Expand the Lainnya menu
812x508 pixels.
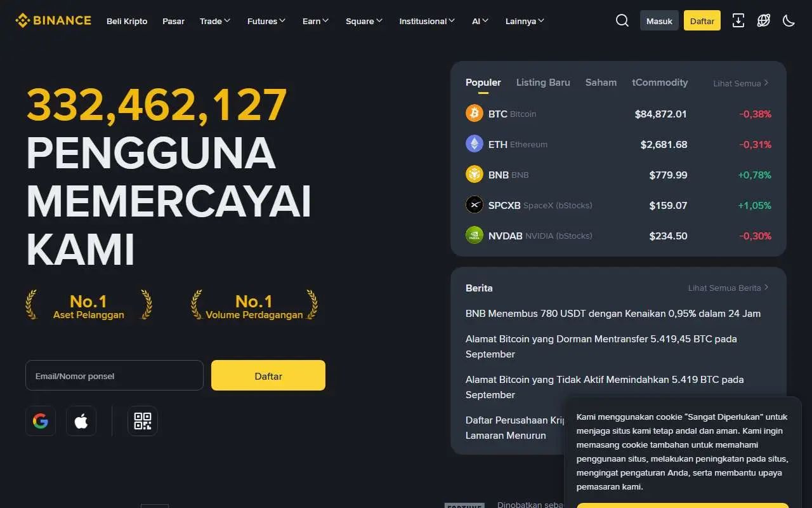point(525,21)
